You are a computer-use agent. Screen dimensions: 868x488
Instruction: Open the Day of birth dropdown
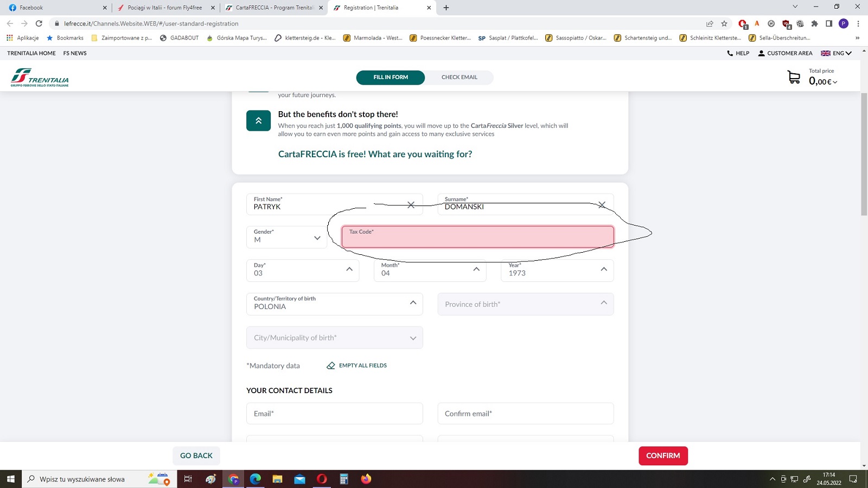point(303,271)
